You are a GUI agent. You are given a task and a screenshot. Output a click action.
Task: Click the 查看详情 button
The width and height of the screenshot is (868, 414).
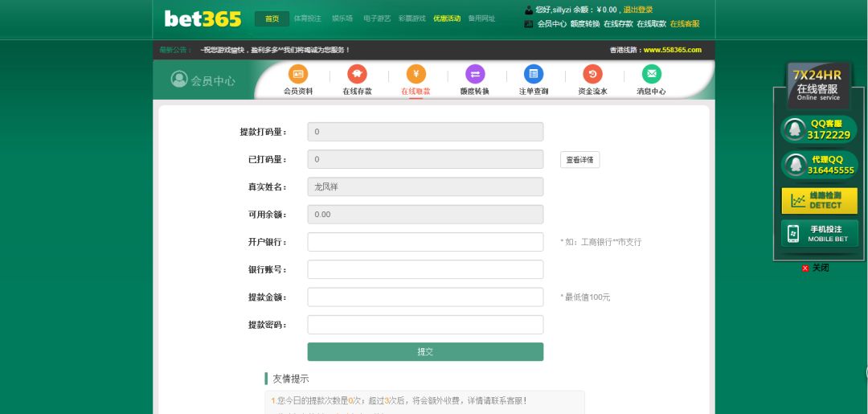click(x=579, y=160)
